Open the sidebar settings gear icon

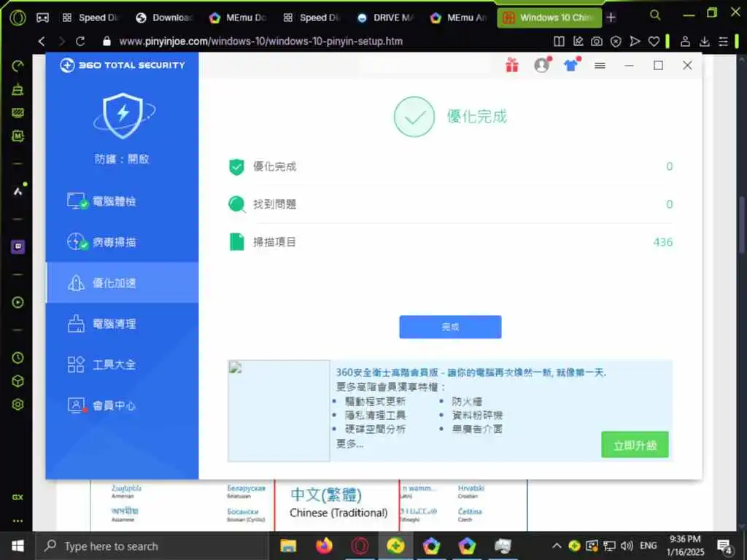[18, 404]
